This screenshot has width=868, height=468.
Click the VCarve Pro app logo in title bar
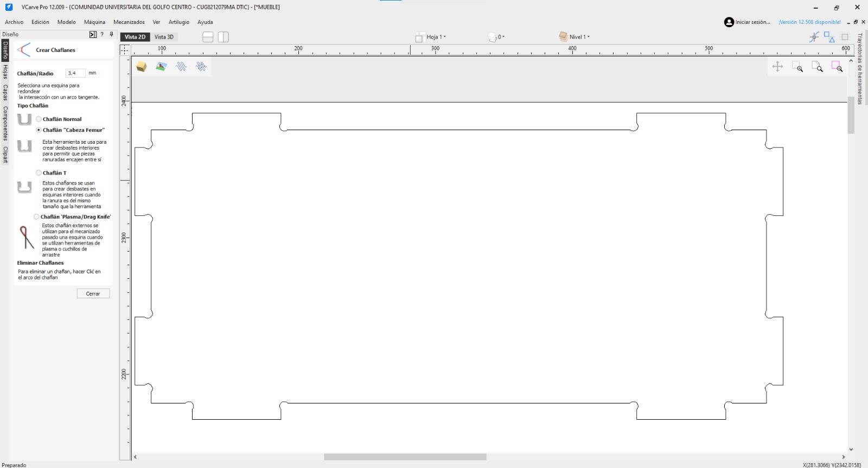coord(9,7)
